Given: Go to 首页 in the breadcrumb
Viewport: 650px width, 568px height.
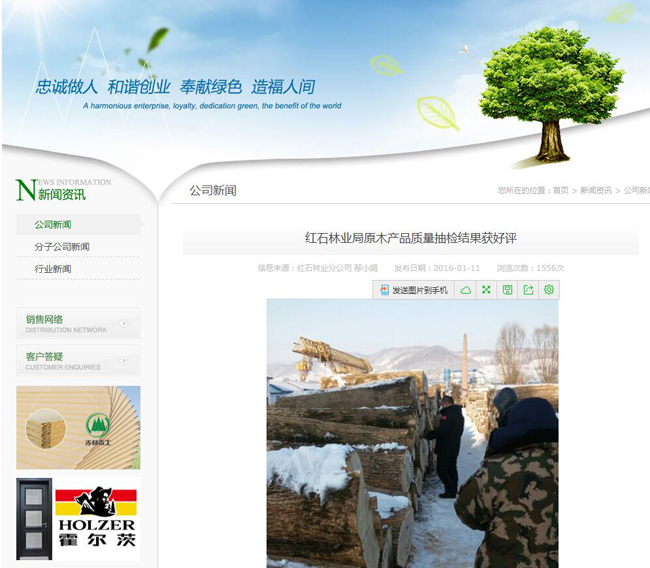Looking at the screenshot, I should coord(560,190).
